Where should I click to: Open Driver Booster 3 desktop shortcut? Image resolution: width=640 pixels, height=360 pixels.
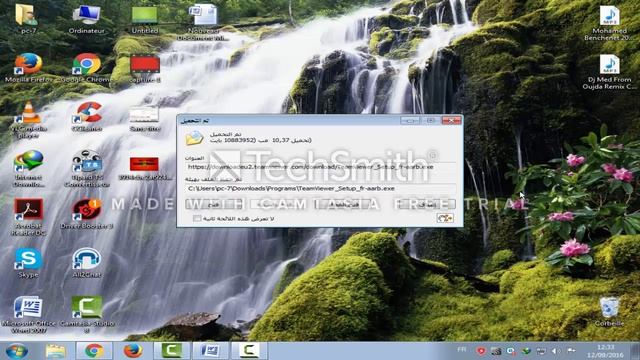pyautogui.click(x=86, y=214)
